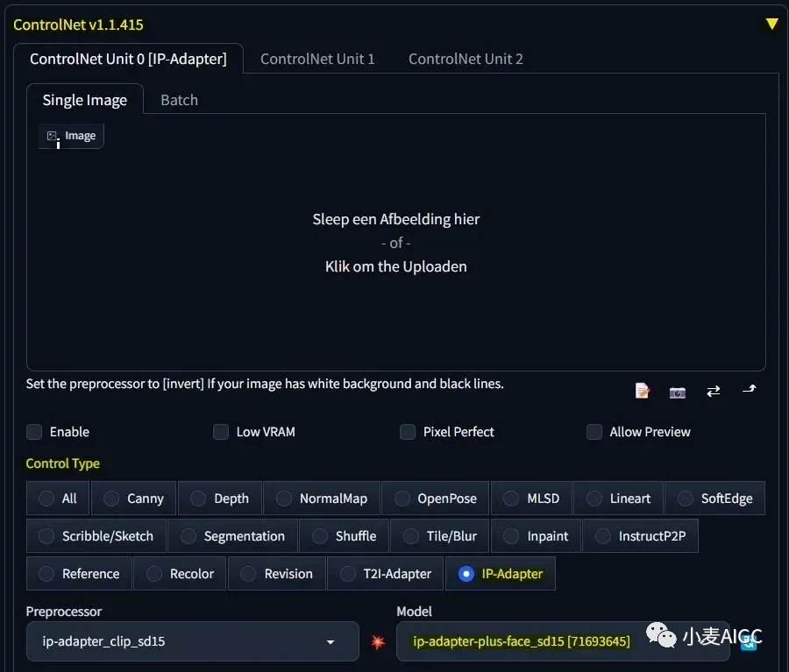The width and height of the screenshot is (789, 672).
Task: Select Scribble/Sketch control type
Action: [x=96, y=535]
